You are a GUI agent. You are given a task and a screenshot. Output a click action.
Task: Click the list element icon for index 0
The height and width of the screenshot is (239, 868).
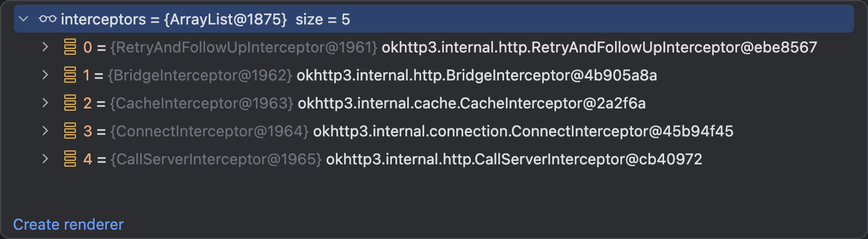coord(70,47)
